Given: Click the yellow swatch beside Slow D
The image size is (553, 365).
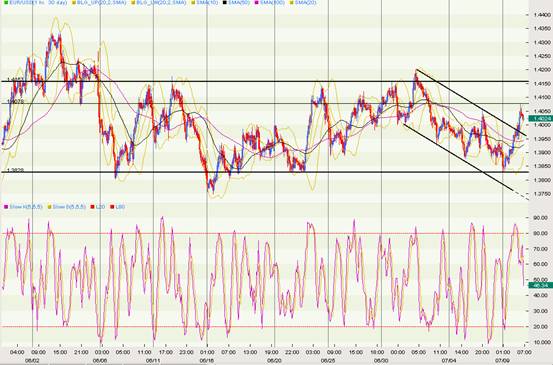Looking at the screenshot, I should click(x=49, y=207).
